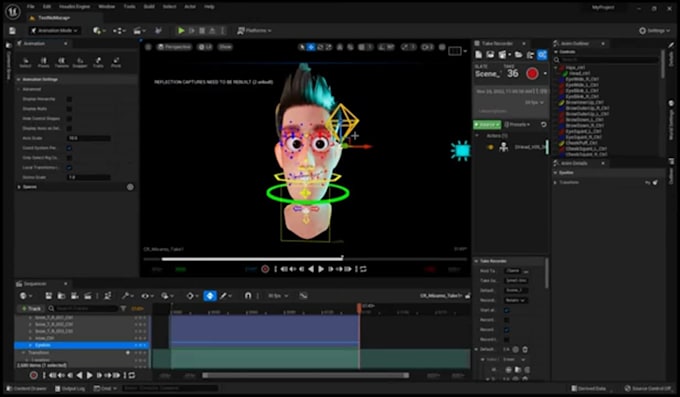Click the green Play button in toolbar
The height and width of the screenshot is (397, 680).
click(181, 31)
